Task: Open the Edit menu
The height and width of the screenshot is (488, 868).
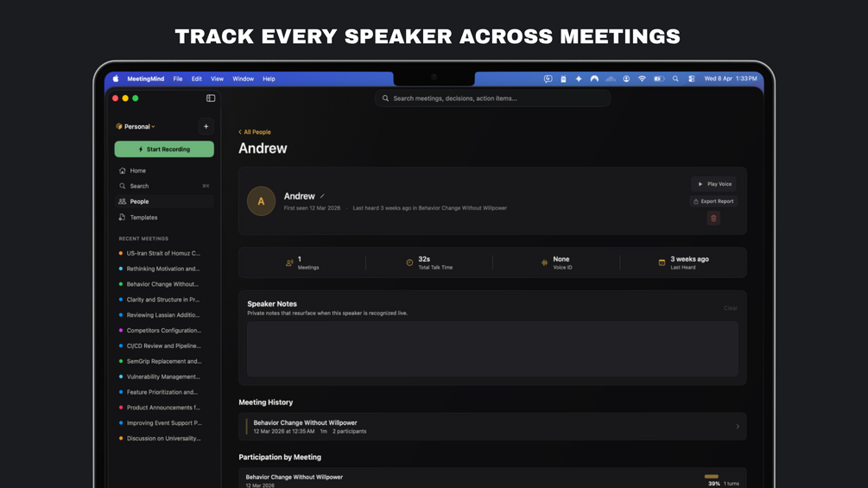Action: (x=197, y=79)
